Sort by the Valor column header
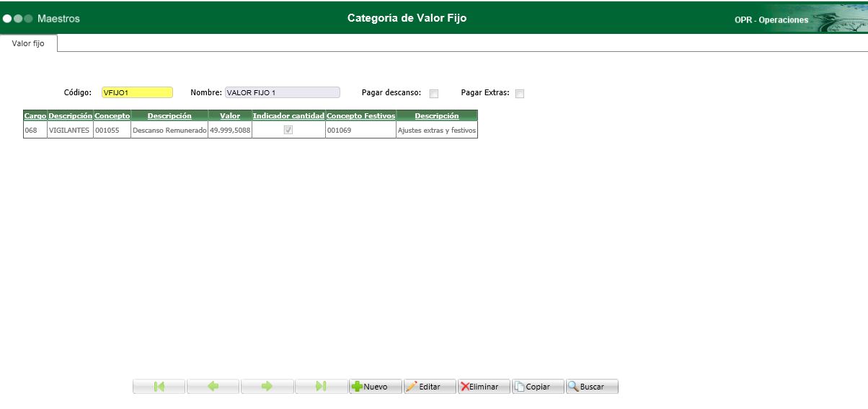The height and width of the screenshot is (409, 868). [x=230, y=115]
